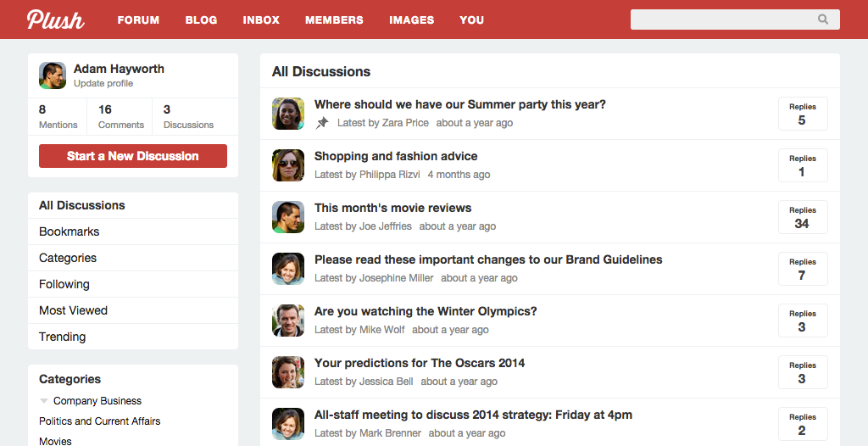Viewport: 868px width, 446px height.
Task: View the 8 Mentions stat
Action: (58, 117)
